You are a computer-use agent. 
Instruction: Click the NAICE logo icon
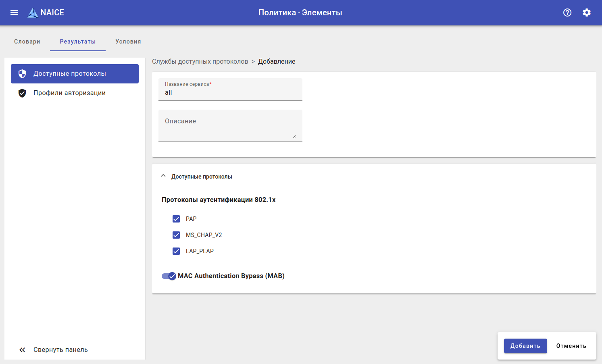(x=33, y=13)
